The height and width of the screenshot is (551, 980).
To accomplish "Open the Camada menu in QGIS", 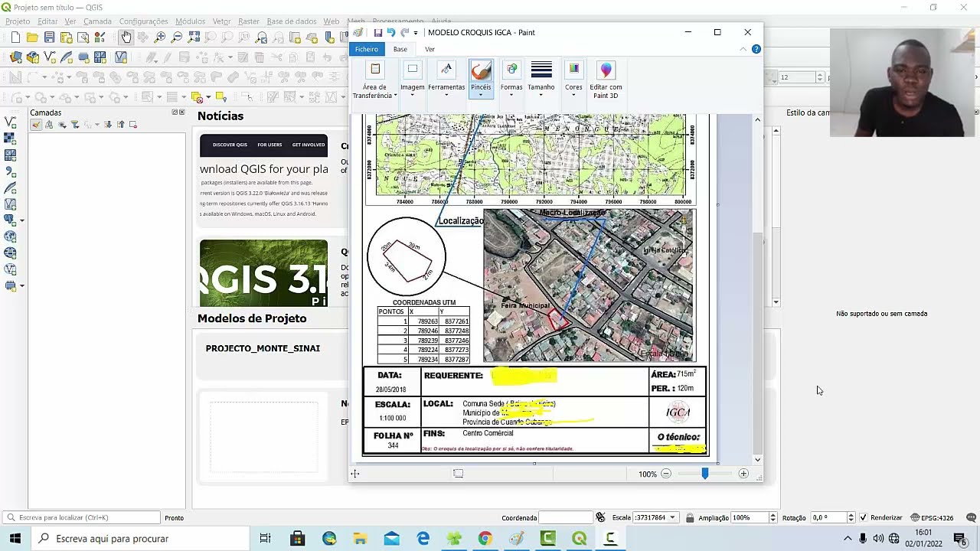I will pos(97,21).
